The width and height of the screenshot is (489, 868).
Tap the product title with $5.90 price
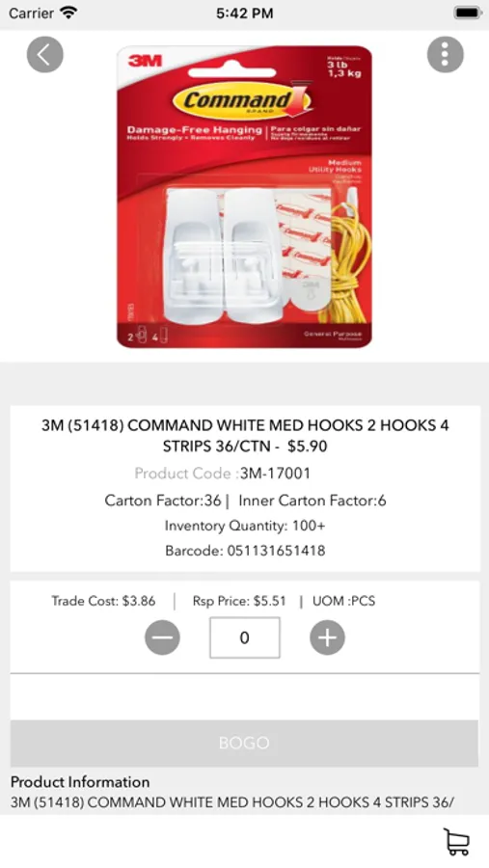coord(245,436)
